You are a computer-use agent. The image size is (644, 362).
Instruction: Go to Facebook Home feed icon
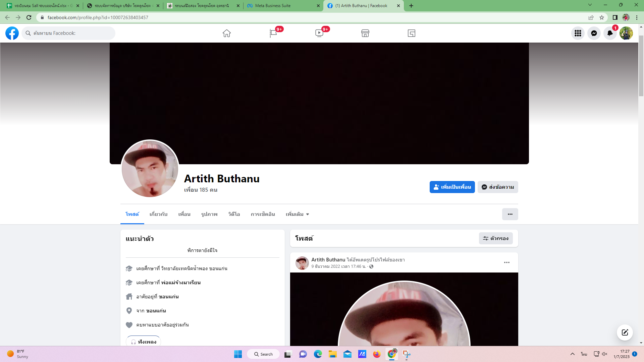click(227, 33)
